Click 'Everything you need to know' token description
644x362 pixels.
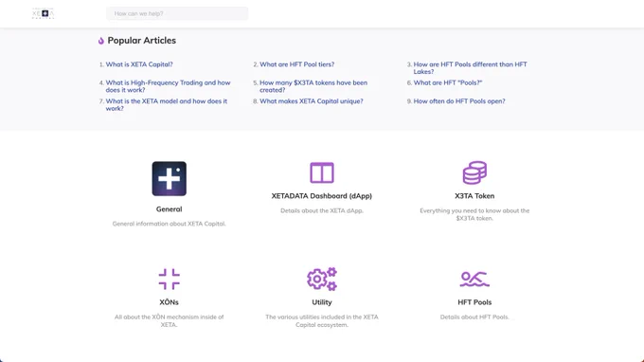click(x=474, y=214)
